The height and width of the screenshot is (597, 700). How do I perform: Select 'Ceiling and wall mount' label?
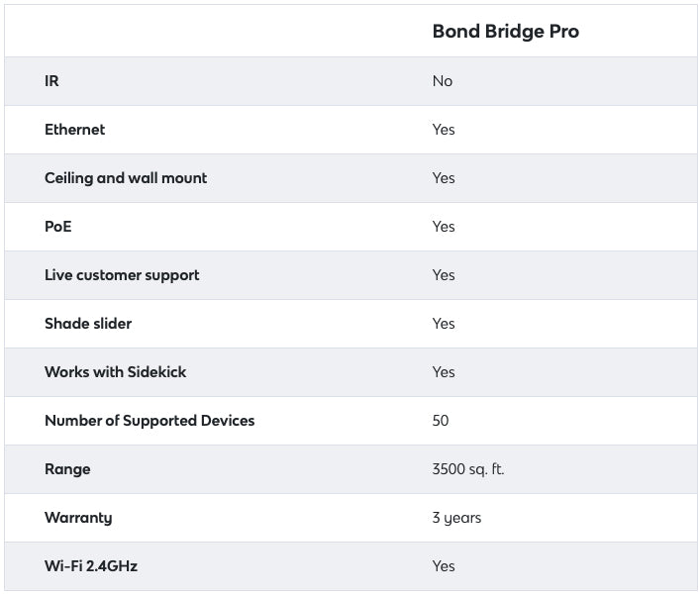point(126,178)
